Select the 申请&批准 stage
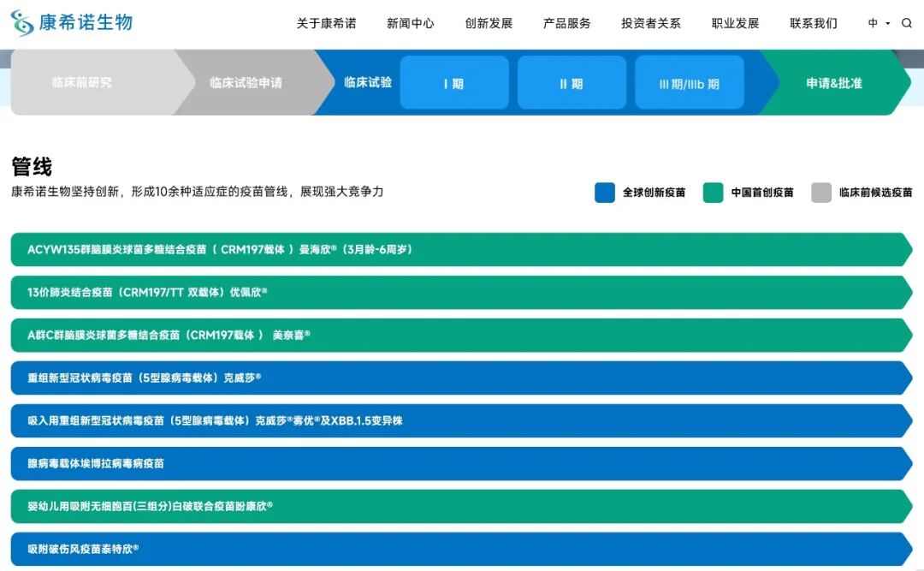924x571 pixels. 834,82
